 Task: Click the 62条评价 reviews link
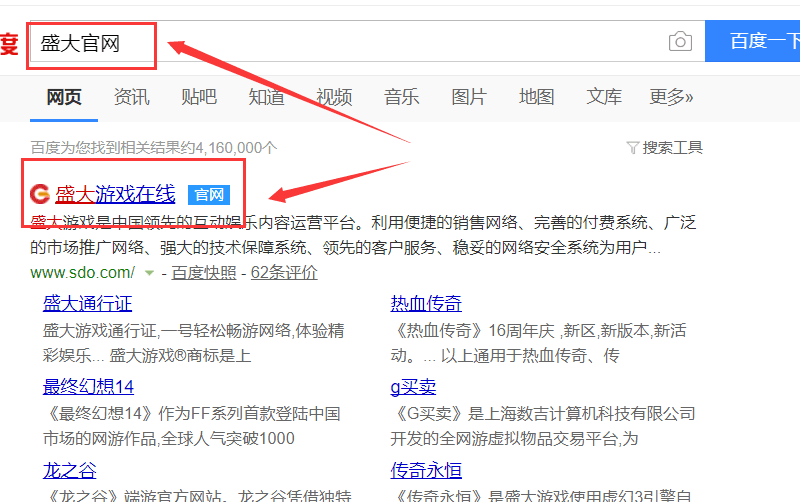[284, 273]
